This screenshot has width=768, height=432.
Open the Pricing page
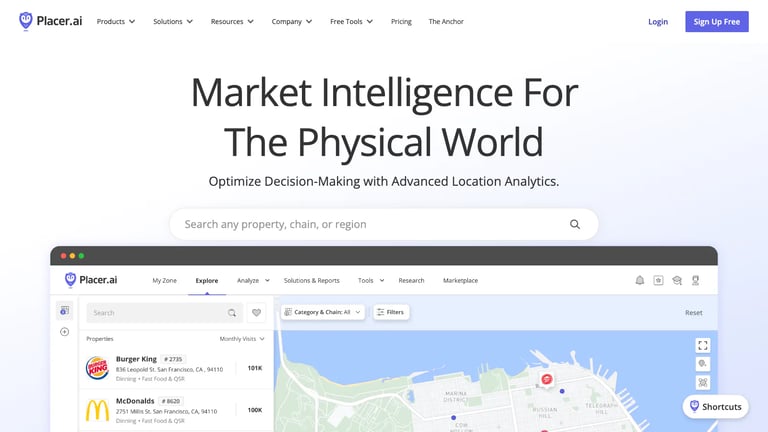click(401, 22)
